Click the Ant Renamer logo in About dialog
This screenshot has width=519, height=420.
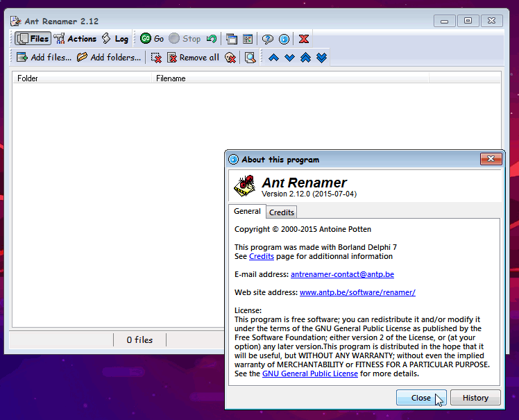tap(245, 186)
